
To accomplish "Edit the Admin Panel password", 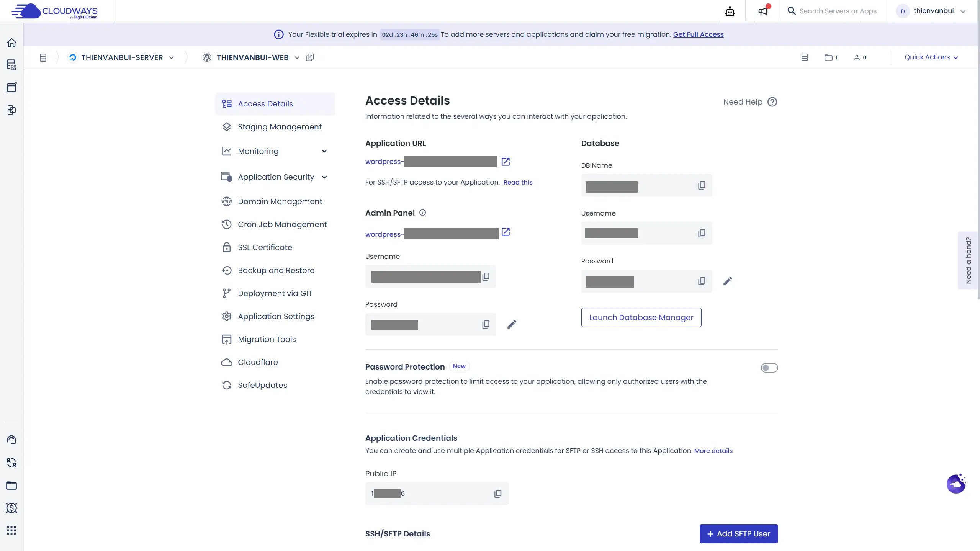I will [512, 324].
